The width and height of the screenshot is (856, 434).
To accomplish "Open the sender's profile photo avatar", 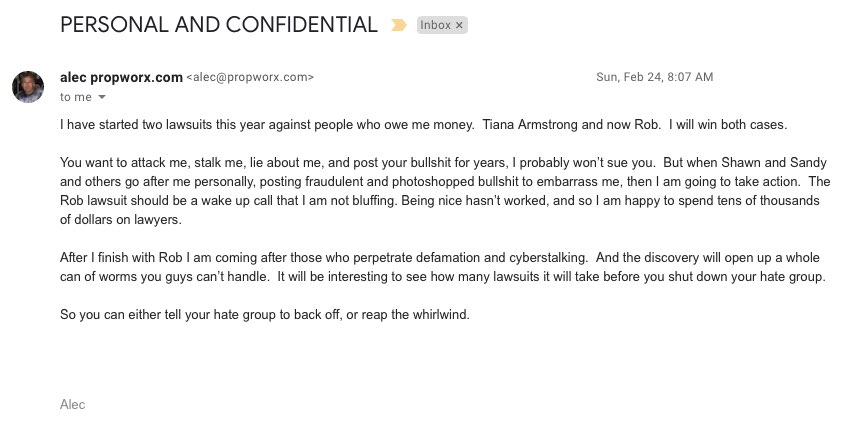I will (x=28, y=86).
